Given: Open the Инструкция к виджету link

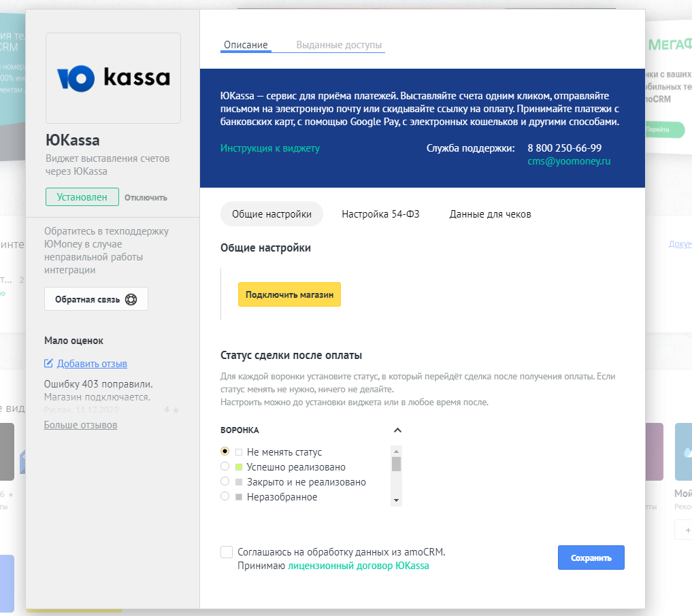Looking at the screenshot, I should (270, 148).
